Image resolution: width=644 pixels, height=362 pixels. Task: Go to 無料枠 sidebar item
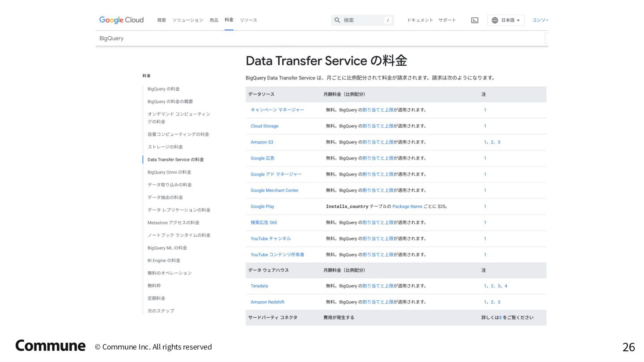(154, 286)
